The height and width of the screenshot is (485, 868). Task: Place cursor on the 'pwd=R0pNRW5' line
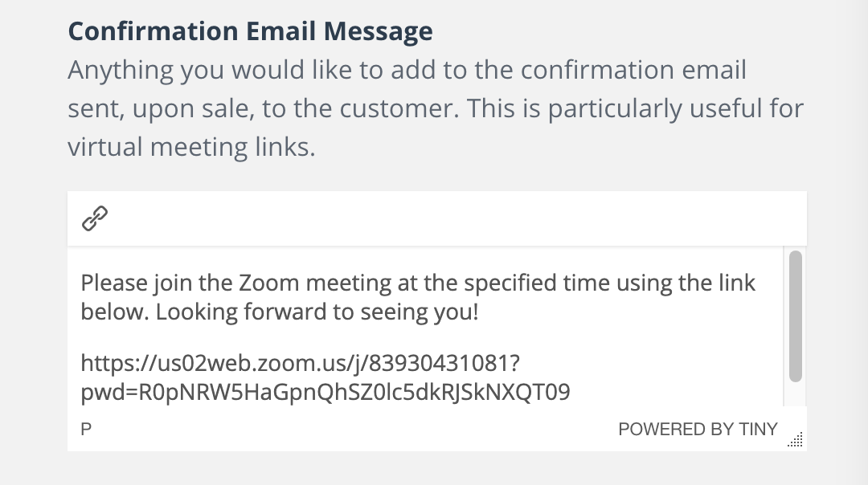click(325, 392)
